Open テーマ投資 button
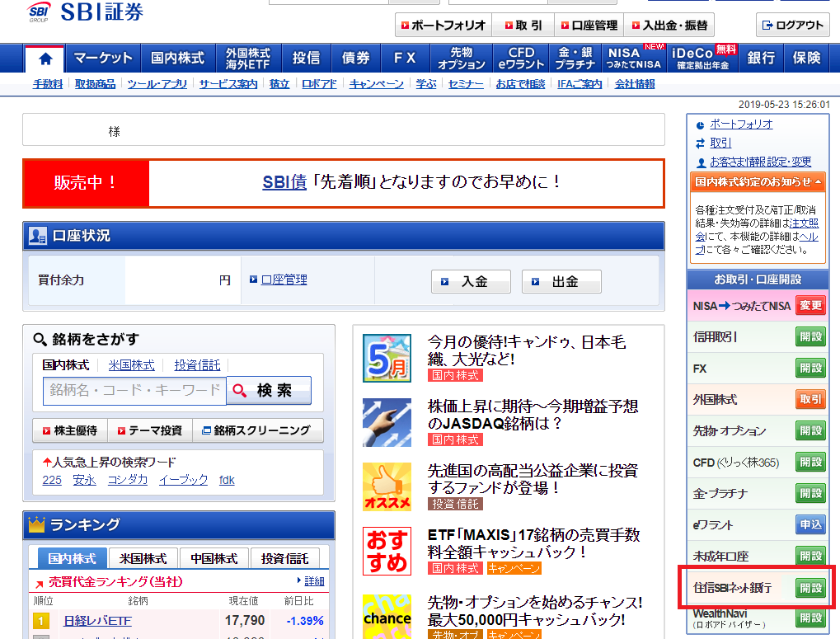Image resolution: width=840 pixels, height=639 pixels. click(150, 430)
